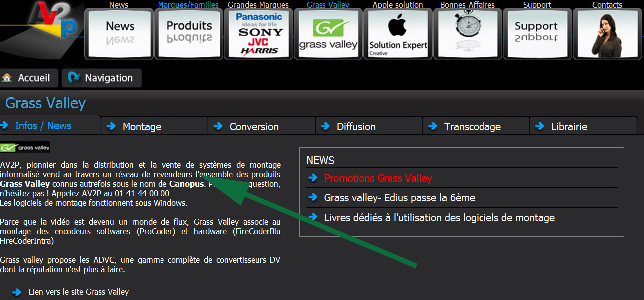Open the Diffusion tab
The width and height of the screenshot is (644, 300).
click(x=369, y=126)
